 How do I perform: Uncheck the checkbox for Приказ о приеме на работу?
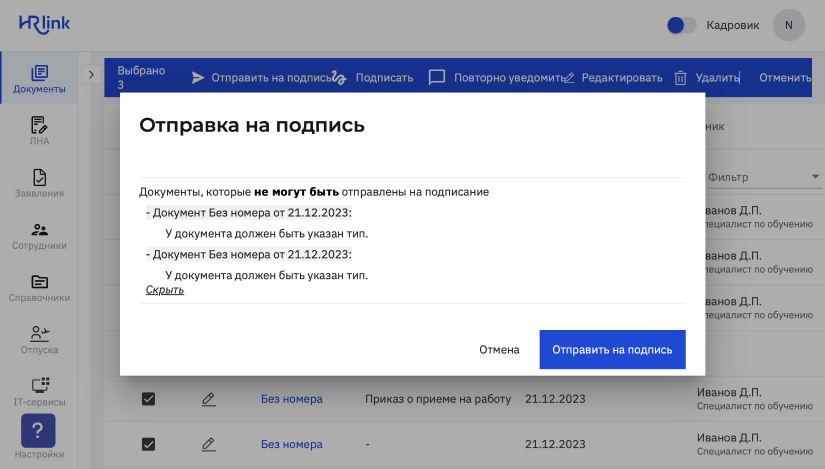coord(148,399)
